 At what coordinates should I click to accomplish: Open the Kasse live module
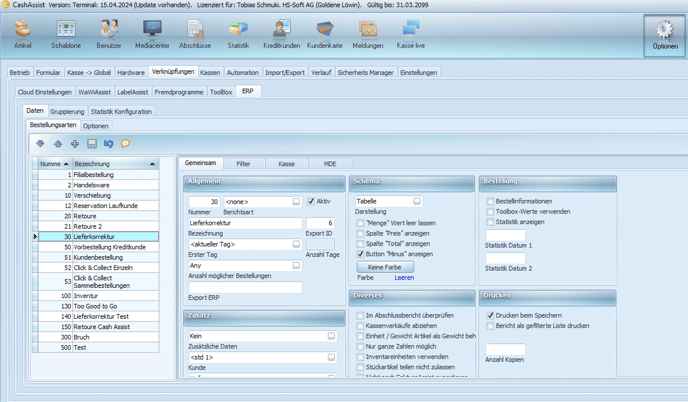point(411,34)
